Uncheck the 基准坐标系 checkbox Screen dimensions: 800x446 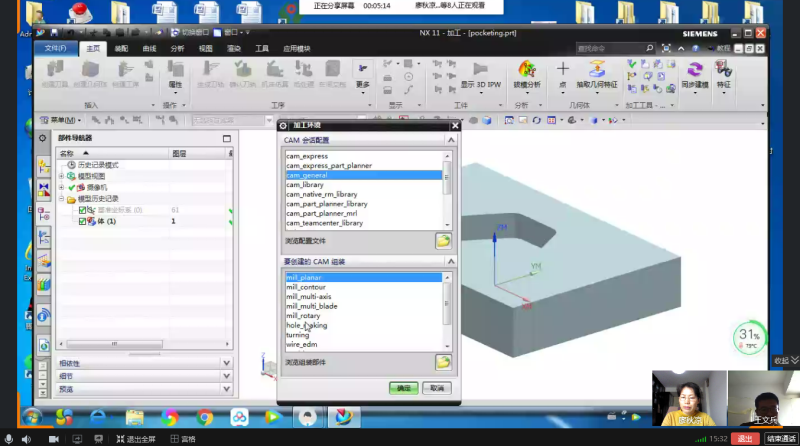[x=82, y=210]
